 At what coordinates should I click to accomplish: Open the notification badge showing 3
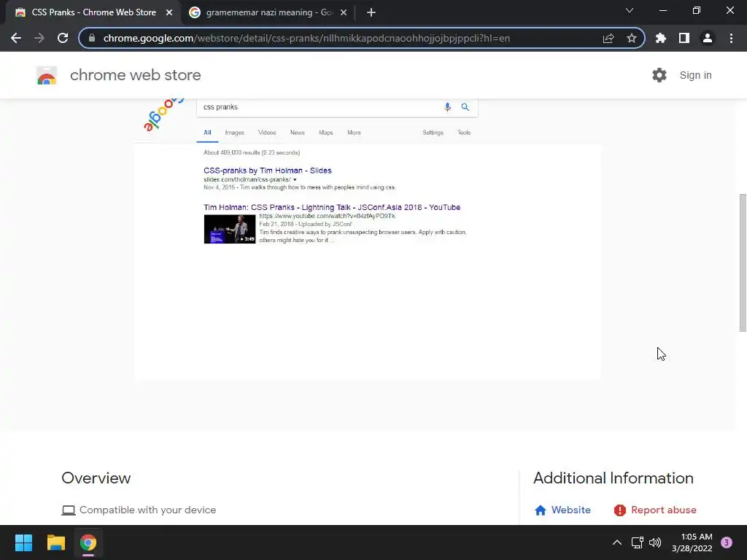727,542
